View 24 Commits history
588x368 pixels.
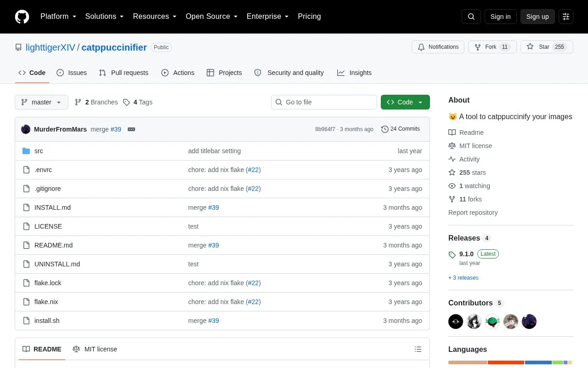click(x=401, y=129)
